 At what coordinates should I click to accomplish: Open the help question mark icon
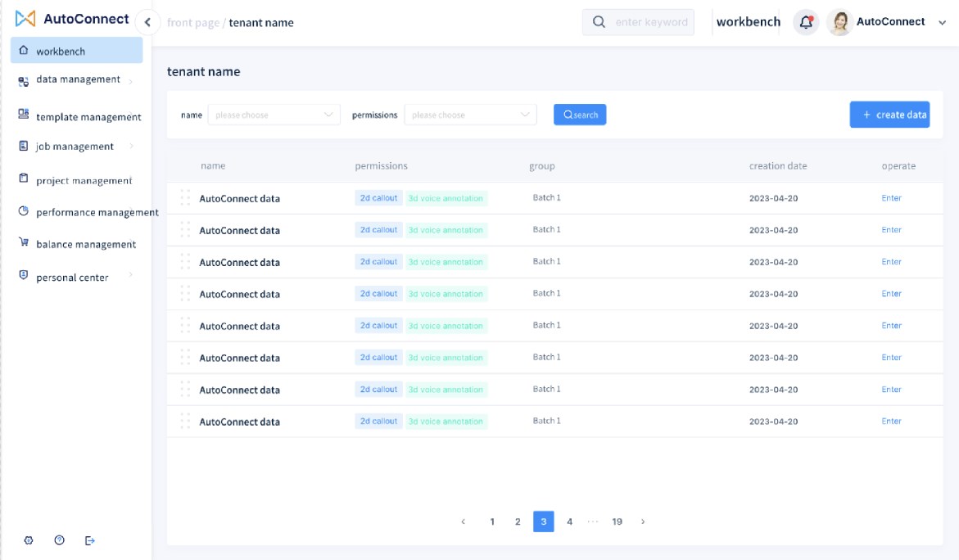(59, 540)
